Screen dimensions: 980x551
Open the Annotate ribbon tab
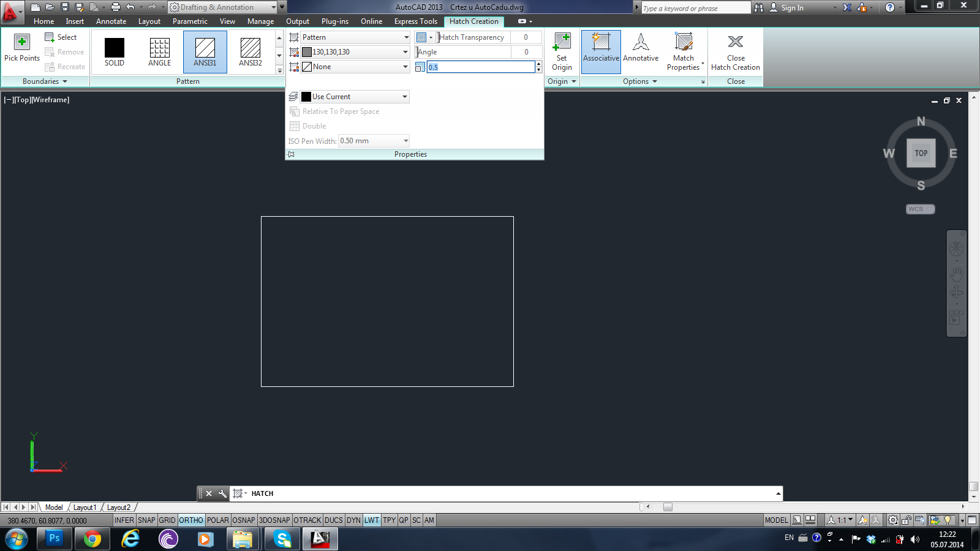[x=111, y=21]
